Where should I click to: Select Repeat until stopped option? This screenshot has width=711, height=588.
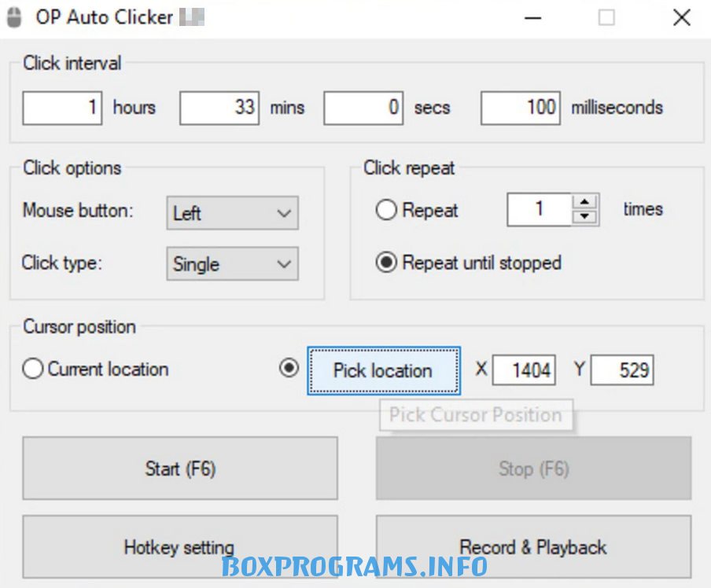click(385, 263)
